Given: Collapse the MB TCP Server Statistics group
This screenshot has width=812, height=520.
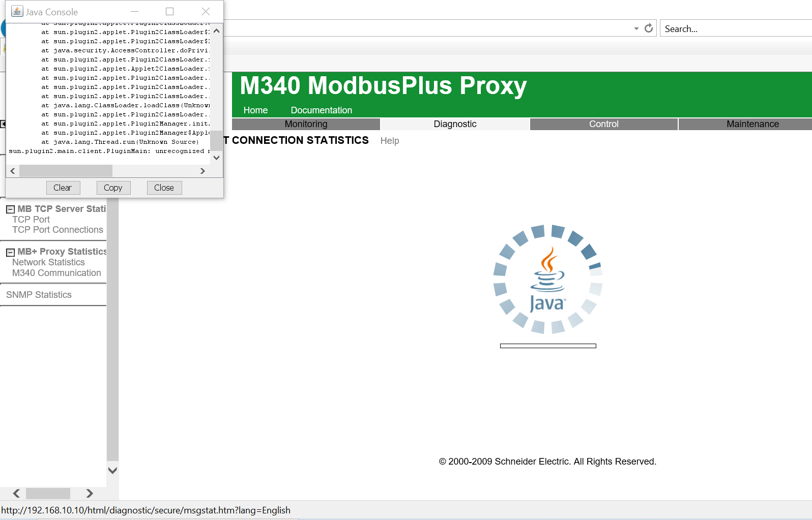Looking at the screenshot, I should [x=10, y=209].
